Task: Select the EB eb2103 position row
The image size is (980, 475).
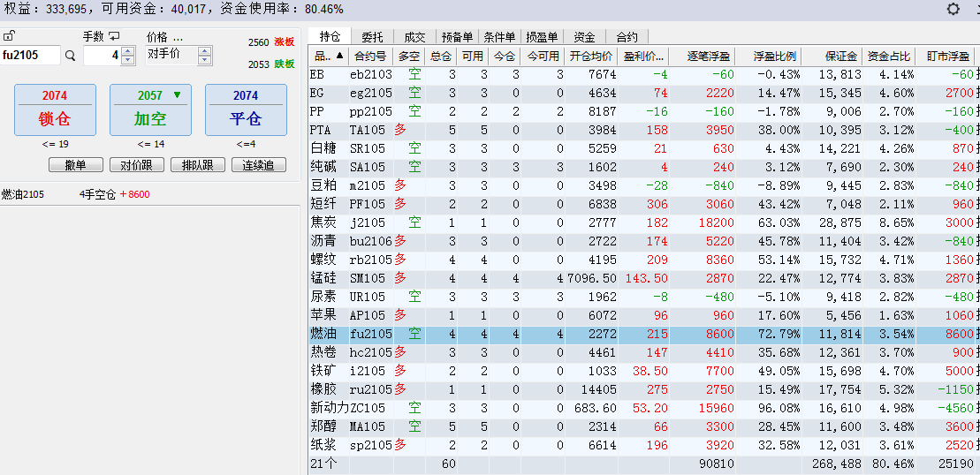Action: point(643,75)
